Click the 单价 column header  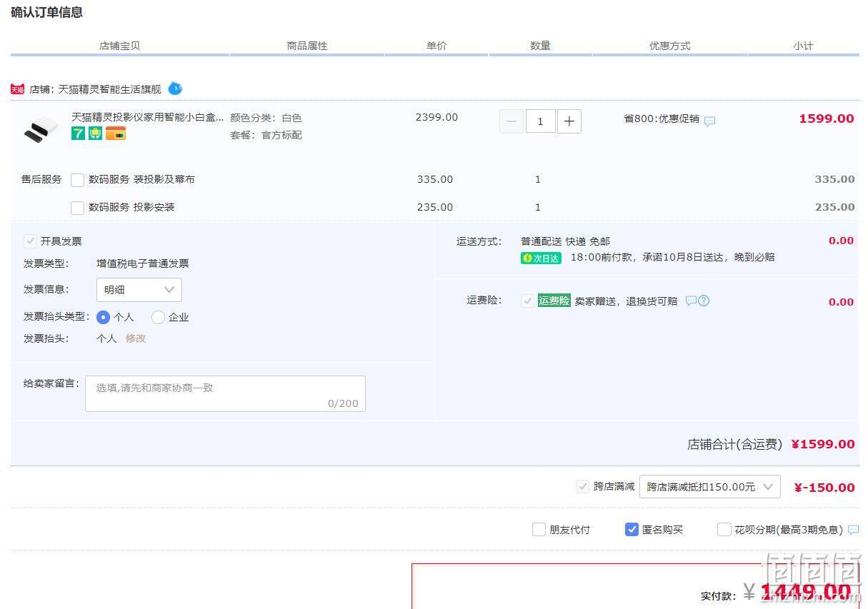click(437, 46)
